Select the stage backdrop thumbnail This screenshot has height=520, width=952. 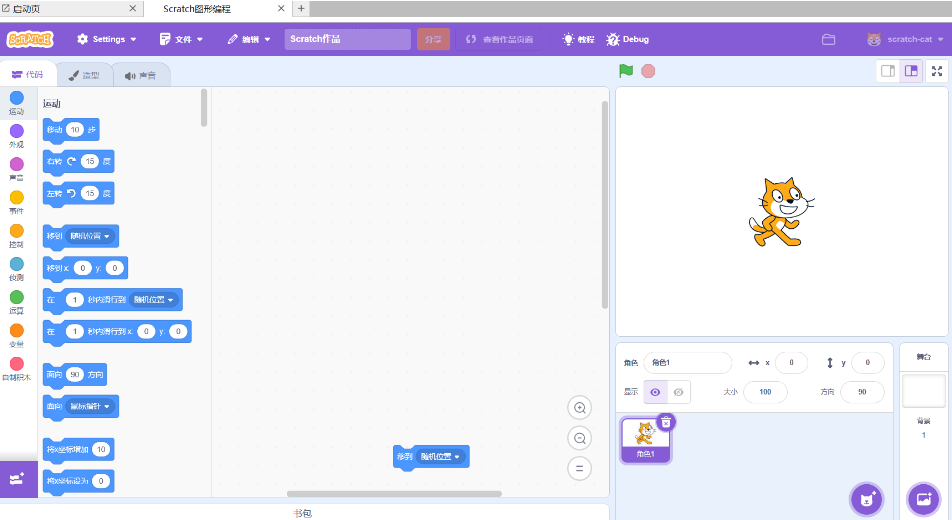click(x=923, y=391)
